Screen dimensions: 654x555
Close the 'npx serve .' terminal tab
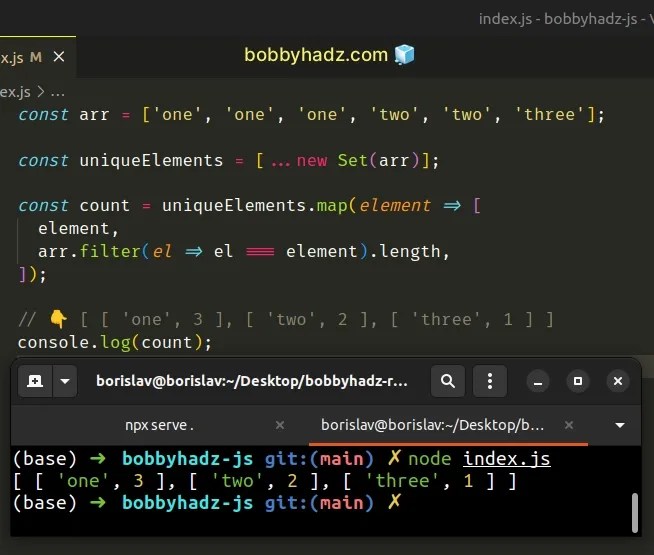click(x=280, y=425)
